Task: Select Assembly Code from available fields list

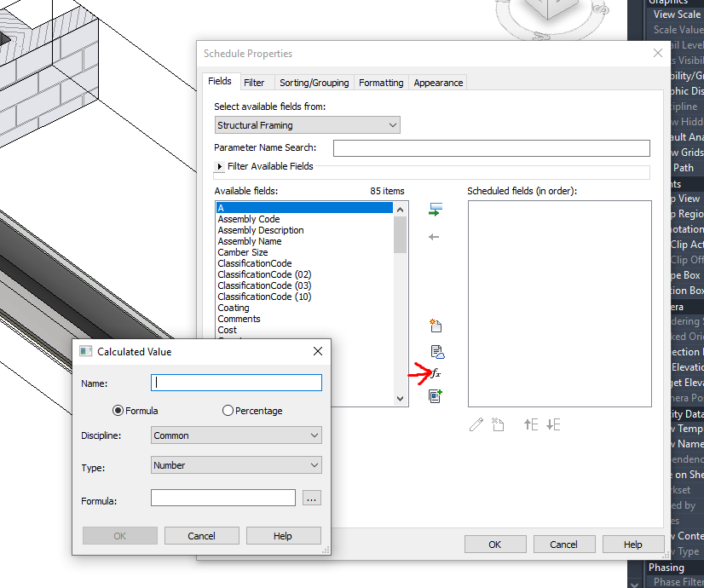Action: coord(248,218)
